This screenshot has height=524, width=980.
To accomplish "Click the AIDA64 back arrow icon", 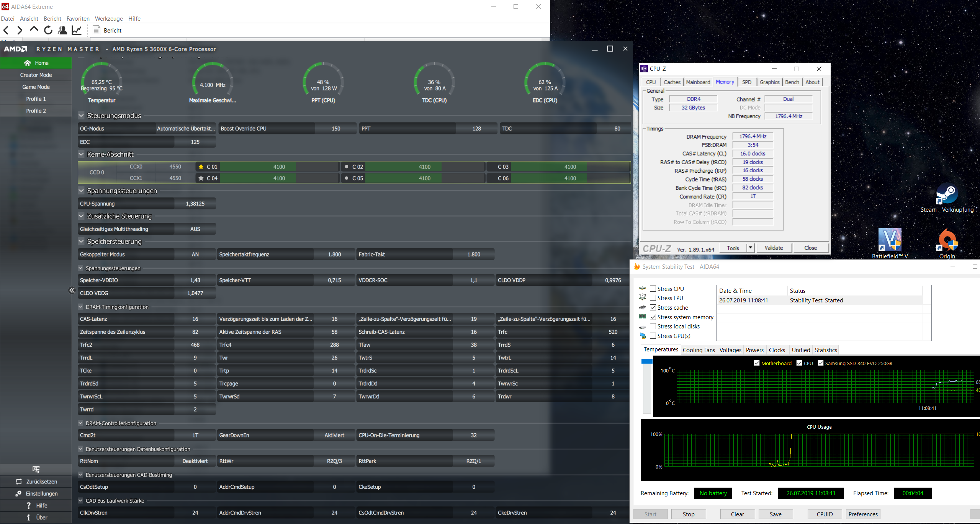I will [6, 30].
